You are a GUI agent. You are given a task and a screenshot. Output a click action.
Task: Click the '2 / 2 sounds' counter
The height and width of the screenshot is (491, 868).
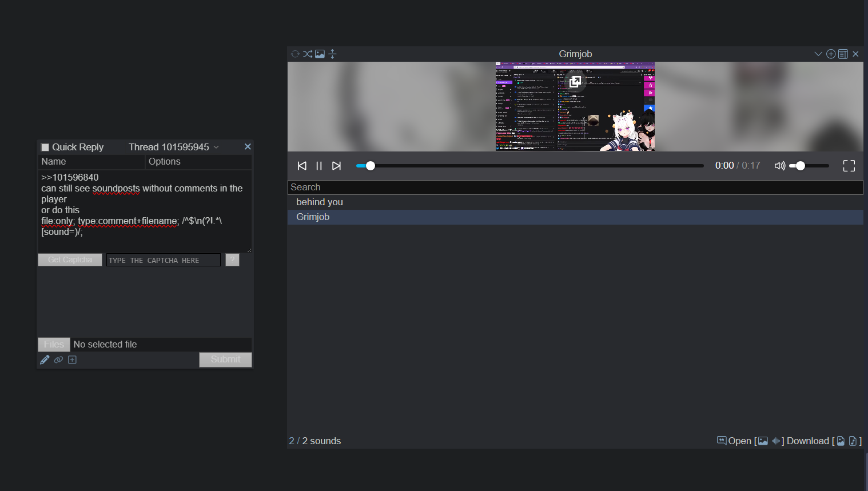coord(314,441)
